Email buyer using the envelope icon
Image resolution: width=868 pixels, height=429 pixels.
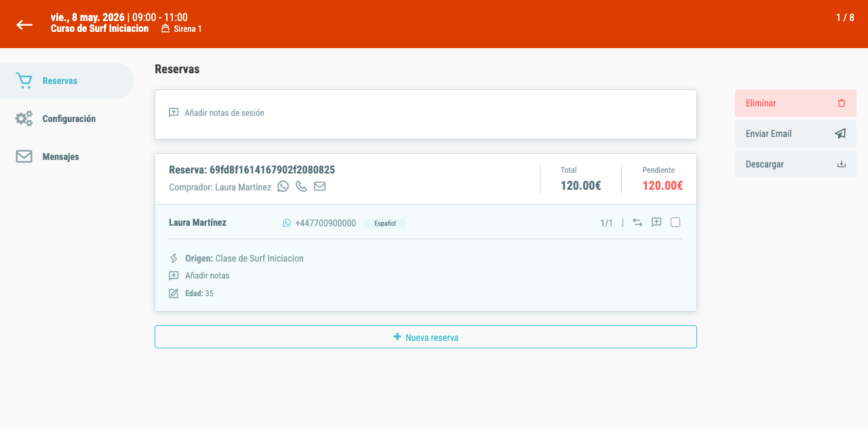coord(319,186)
